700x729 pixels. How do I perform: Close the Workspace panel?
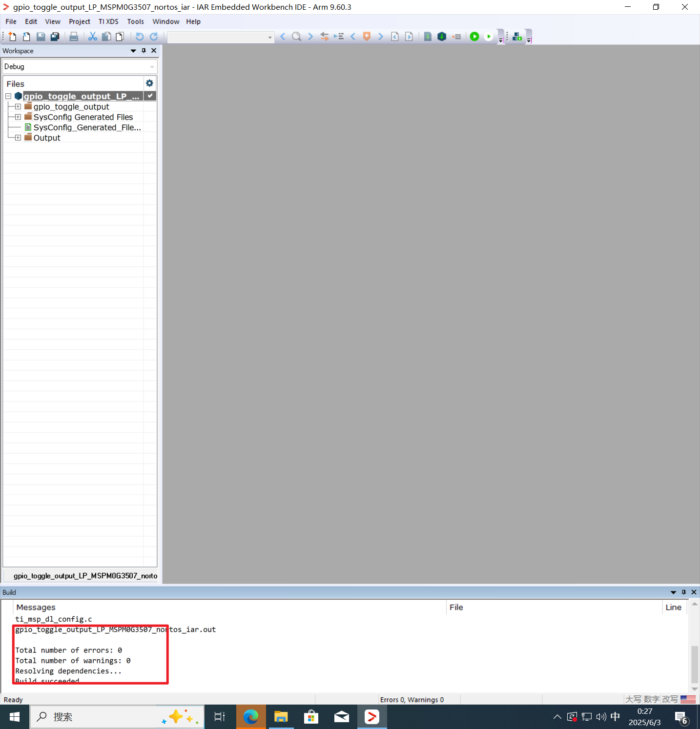click(x=154, y=51)
